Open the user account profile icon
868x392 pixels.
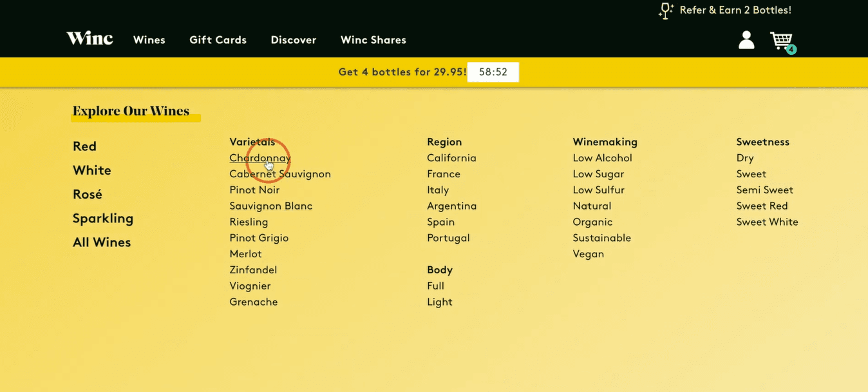pyautogui.click(x=746, y=40)
